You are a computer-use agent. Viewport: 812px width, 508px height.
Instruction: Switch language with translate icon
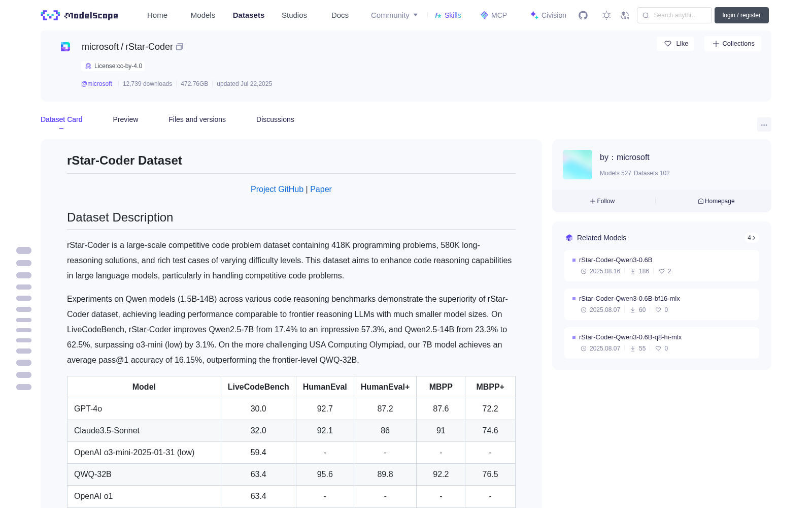click(625, 15)
